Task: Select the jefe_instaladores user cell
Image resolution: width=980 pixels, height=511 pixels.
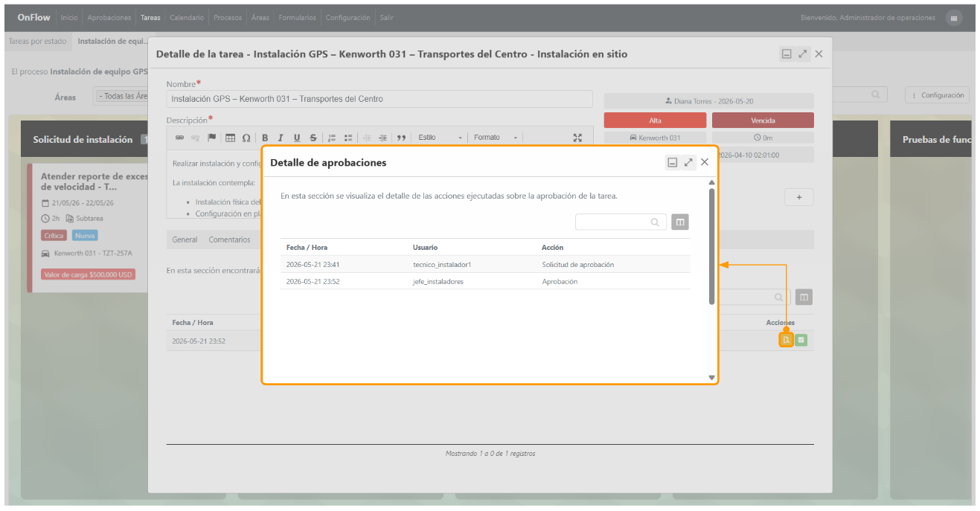Action: (438, 282)
